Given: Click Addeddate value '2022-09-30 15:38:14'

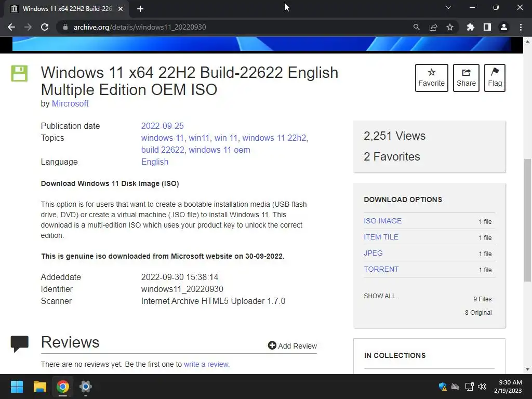Looking at the screenshot, I should (x=179, y=277).
